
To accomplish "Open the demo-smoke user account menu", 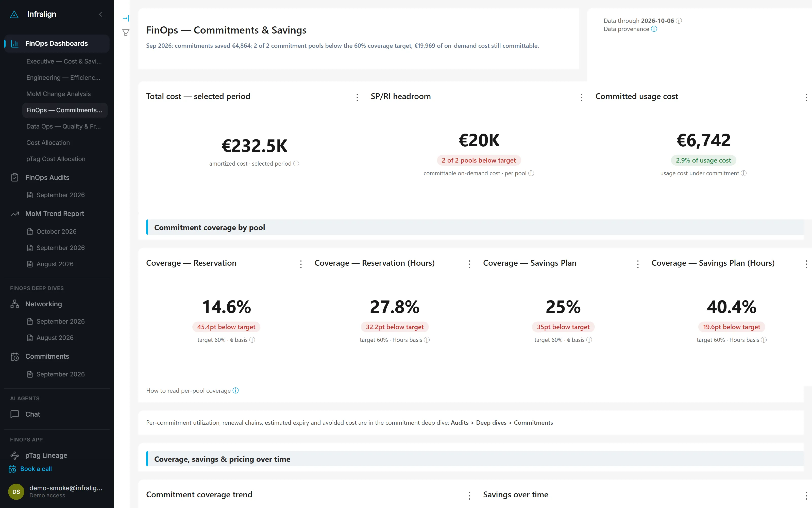I will click(57, 491).
